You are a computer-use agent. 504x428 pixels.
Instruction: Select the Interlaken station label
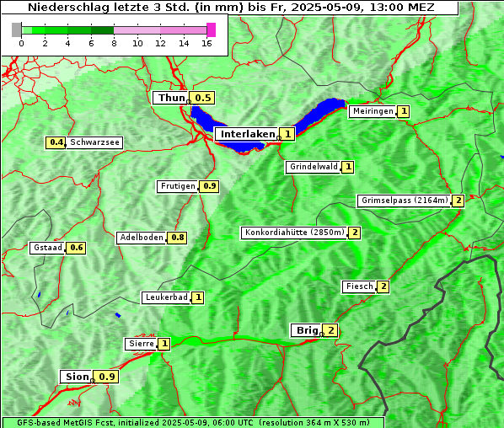(x=247, y=134)
